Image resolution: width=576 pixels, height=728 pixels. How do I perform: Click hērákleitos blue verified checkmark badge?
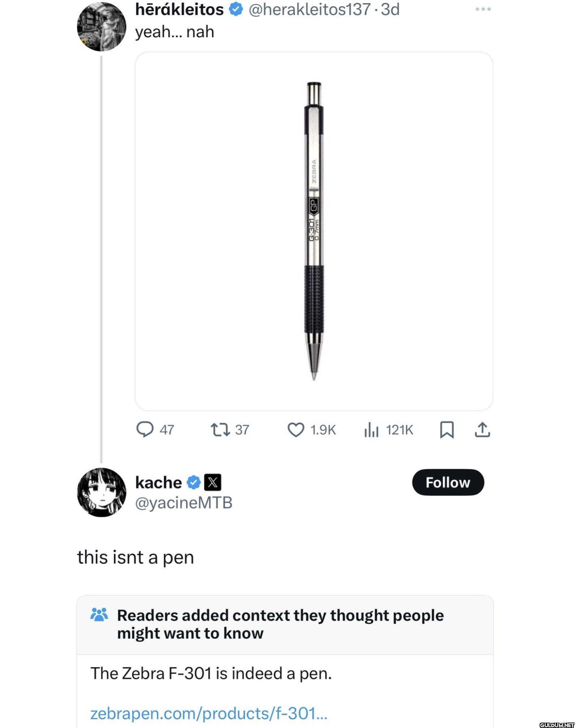(236, 10)
